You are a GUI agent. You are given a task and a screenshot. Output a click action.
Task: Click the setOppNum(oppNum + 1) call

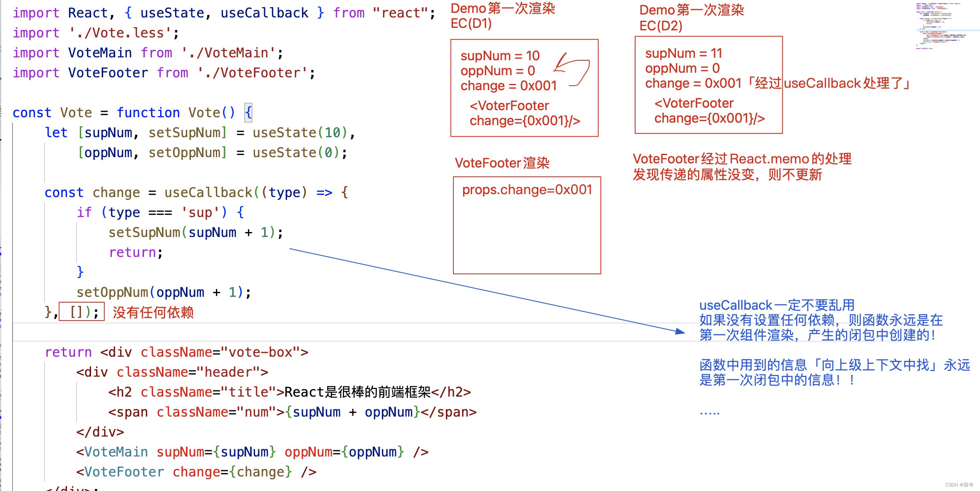tap(160, 292)
